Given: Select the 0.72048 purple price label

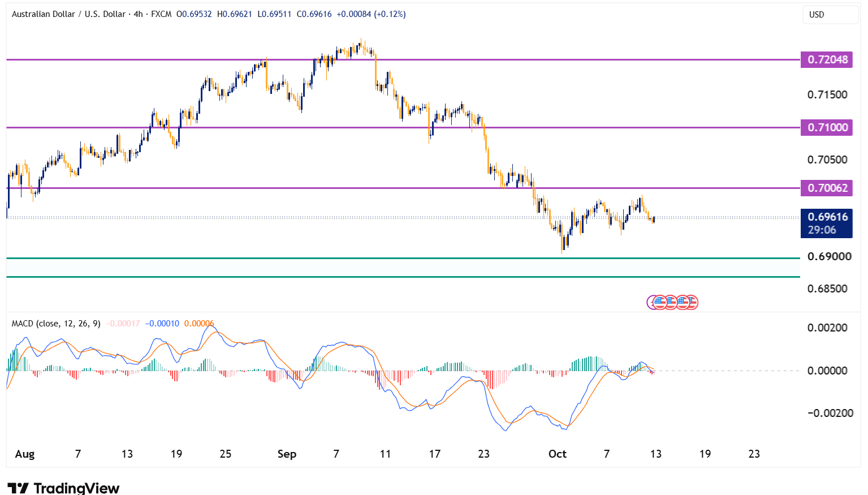Looking at the screenshot, I should point(827,59).
